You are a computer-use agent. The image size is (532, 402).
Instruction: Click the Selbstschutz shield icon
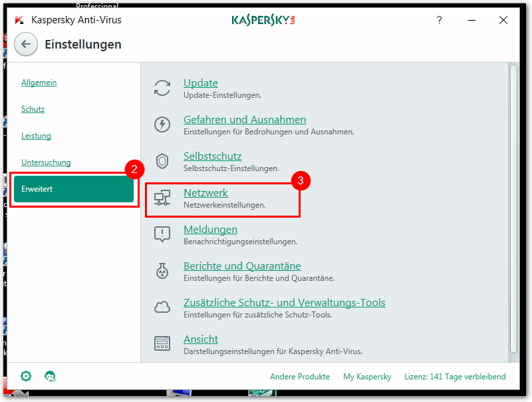pyautogui.click(x=162, y=161)
